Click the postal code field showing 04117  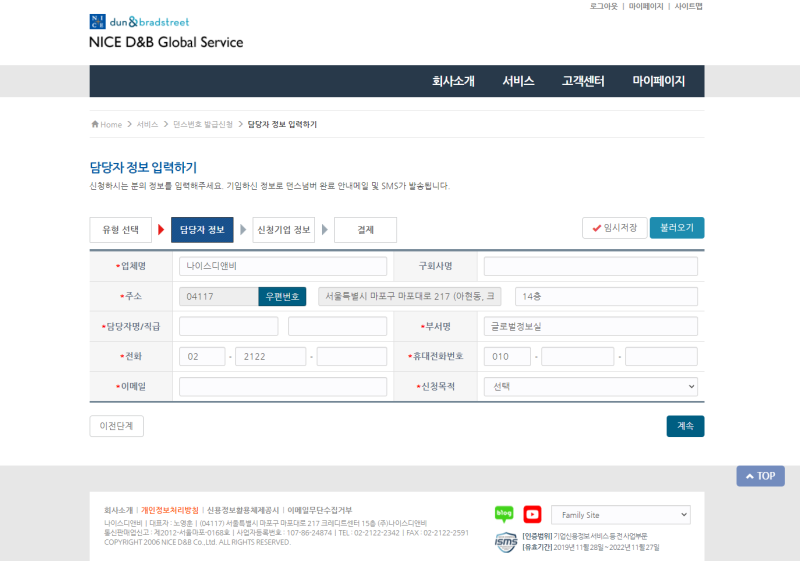tap(219, 296)
